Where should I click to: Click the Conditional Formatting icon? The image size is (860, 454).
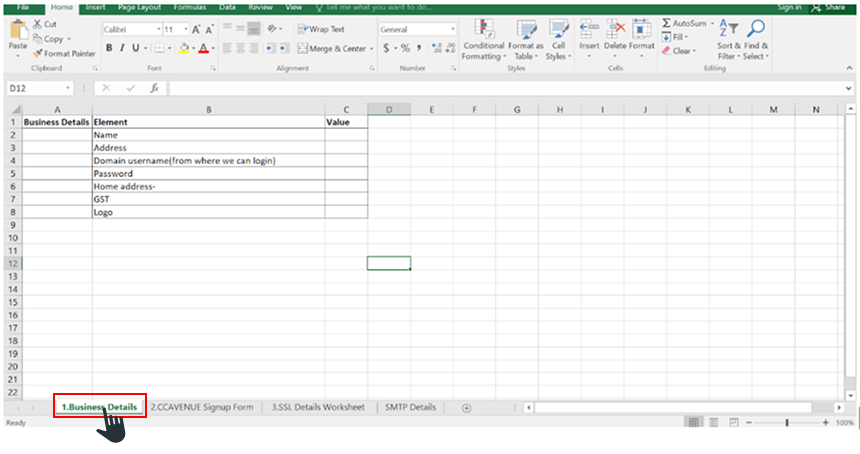484,30
